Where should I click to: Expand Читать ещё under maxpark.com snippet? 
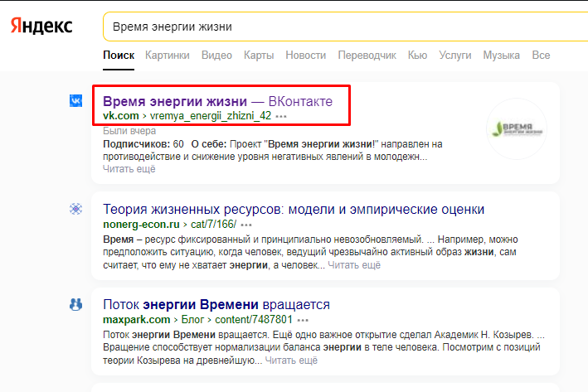(x=291, y=361)
